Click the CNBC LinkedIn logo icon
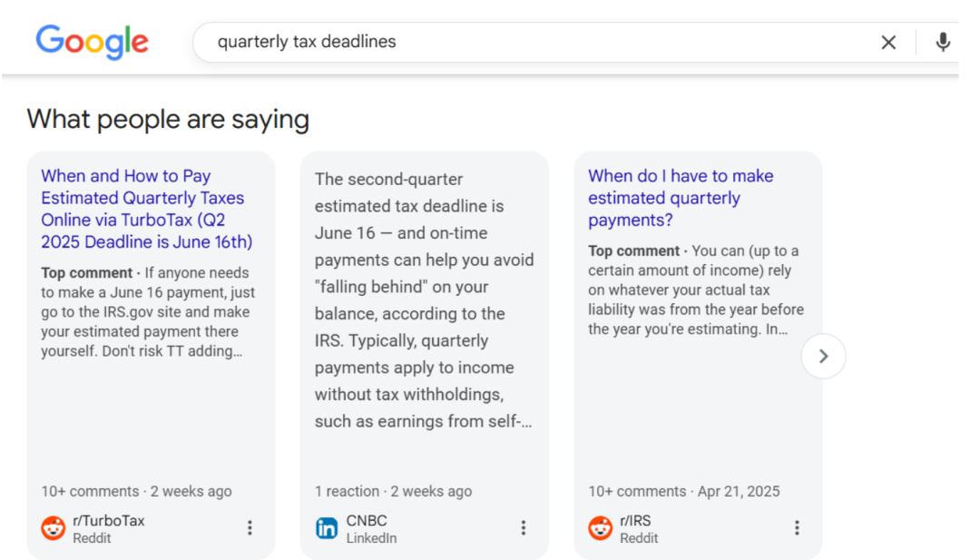The image size is (980, 560). click(x=327, y=528)
